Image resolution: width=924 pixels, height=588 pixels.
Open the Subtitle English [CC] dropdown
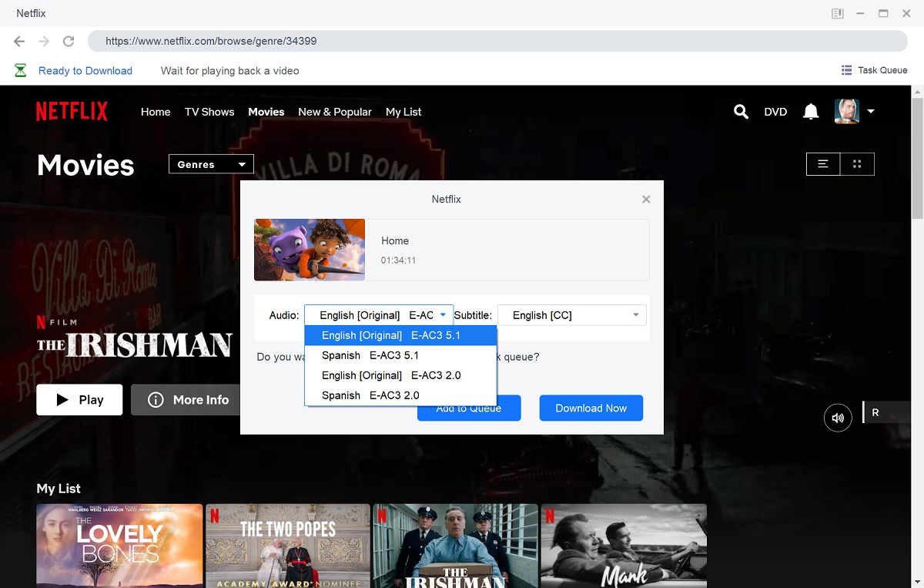point(571,314)
